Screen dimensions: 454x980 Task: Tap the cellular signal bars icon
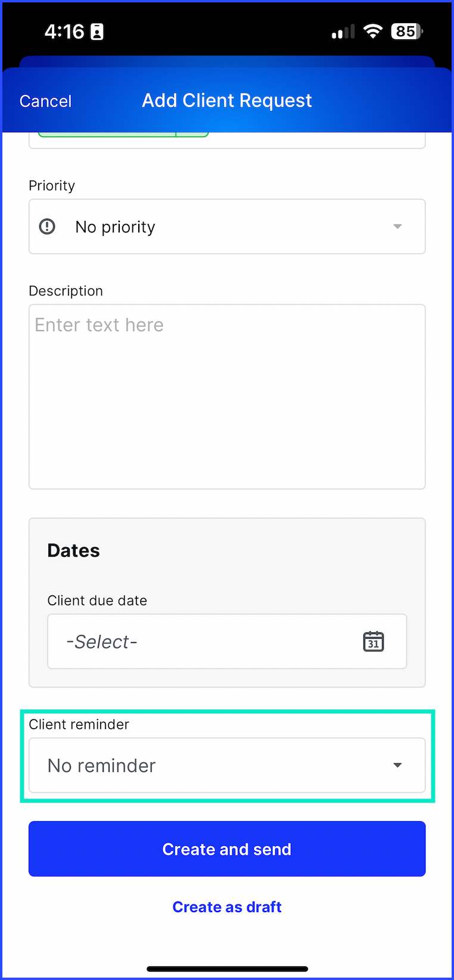tap(343, 32)
